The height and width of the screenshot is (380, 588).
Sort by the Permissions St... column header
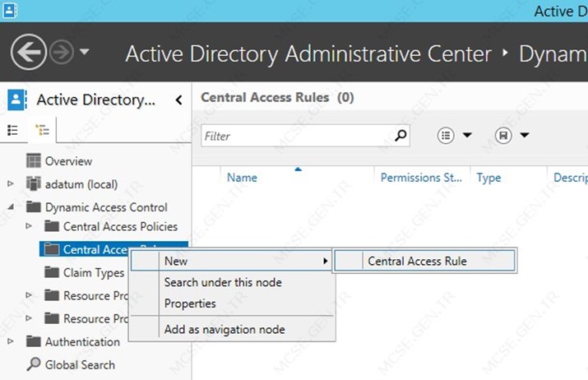tap(421, 178)
